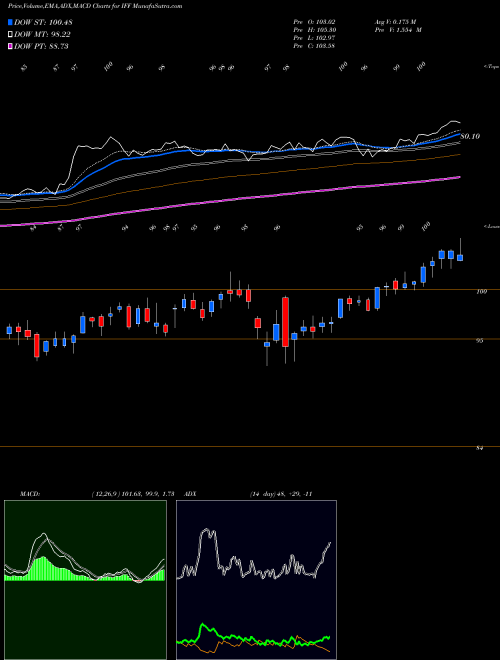The width and height of the screenshot is (500, 660).
Task: Click the right end of the magenta EMA line
Action: coord(458,177)
